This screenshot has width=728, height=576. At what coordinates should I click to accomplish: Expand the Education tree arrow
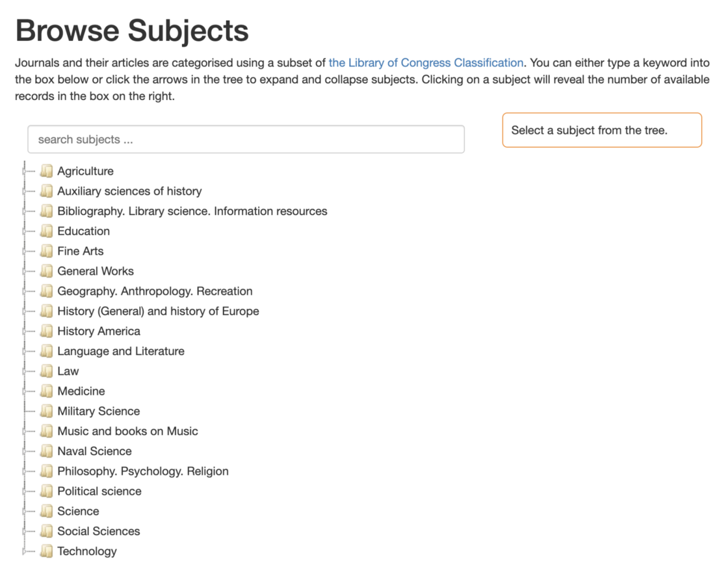24,231
